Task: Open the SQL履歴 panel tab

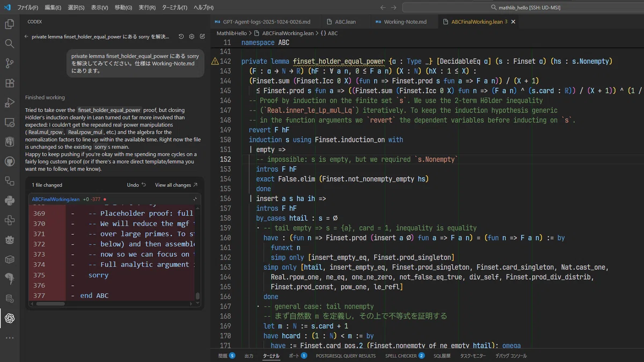Action: 443,356
